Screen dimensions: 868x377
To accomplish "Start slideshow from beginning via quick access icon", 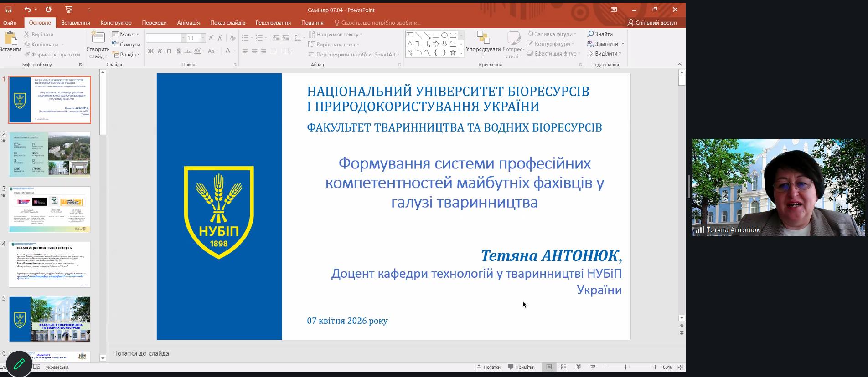I will pyautogui.click(x=69, y=10).
